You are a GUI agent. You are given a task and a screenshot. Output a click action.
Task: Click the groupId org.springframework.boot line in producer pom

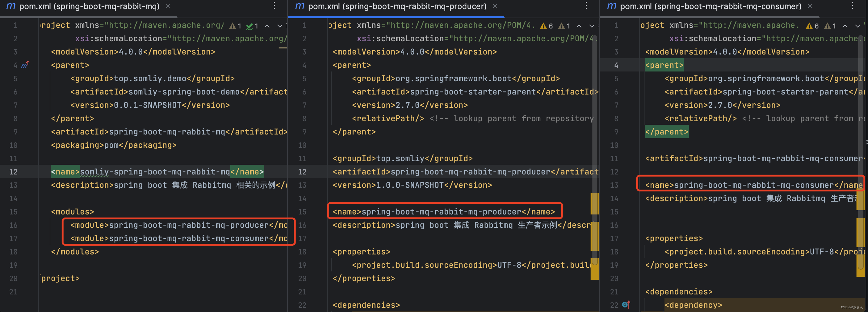(456, 78)
